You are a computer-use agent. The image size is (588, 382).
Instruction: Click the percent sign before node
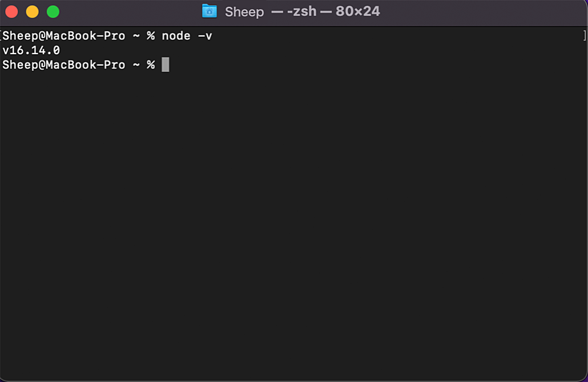coord(151,36)
